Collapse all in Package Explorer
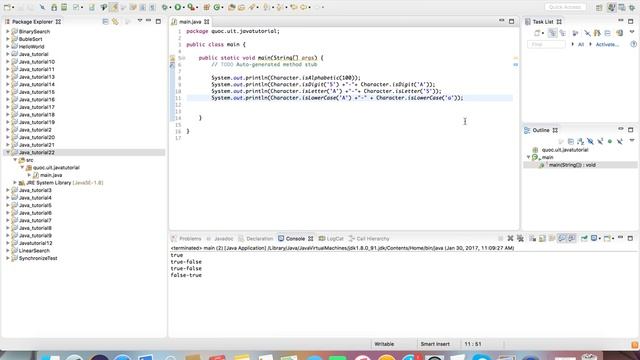 click(x=105, y=21)
